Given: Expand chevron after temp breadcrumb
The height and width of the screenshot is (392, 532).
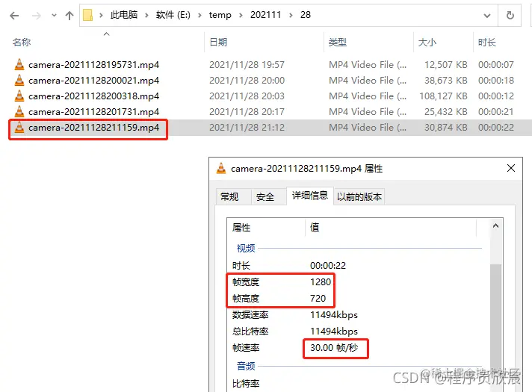Looking at the screenshot, I should coord(241,15).
